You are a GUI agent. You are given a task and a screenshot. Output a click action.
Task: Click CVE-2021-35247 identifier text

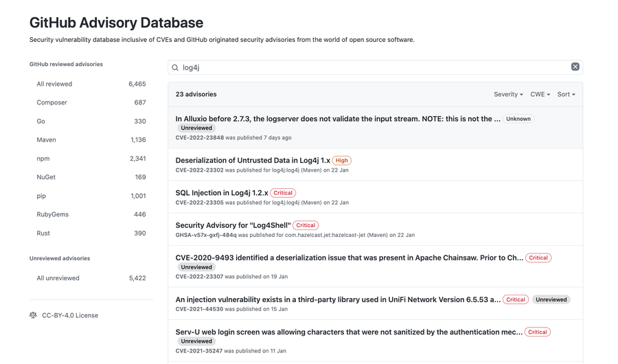(199, 350)
